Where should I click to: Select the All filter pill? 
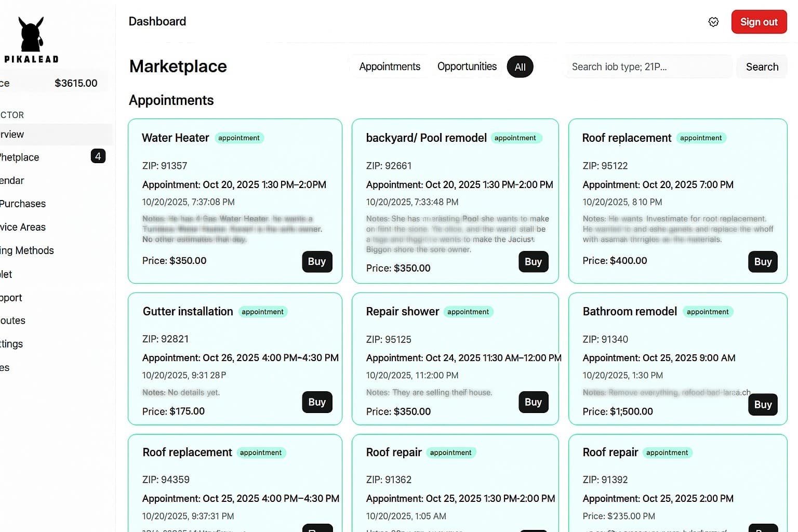pos(520,66)
